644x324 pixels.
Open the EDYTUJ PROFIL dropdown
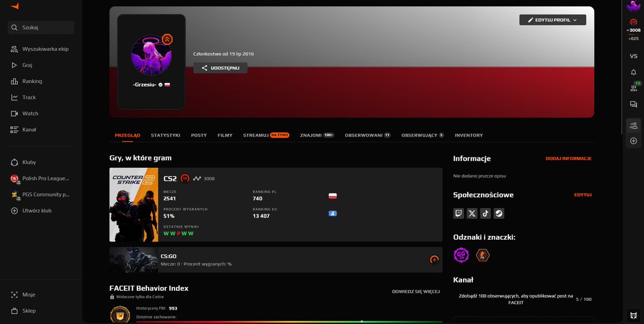[553, 20]
